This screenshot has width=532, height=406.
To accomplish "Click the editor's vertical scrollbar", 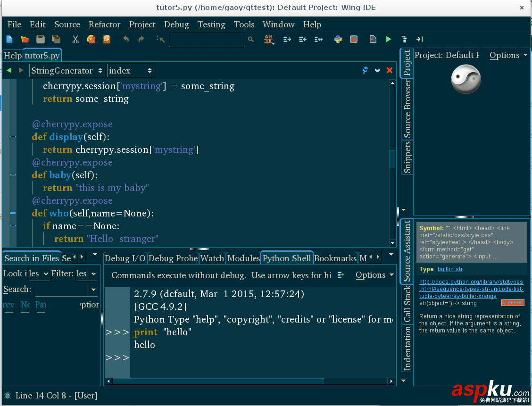I will [392, 159].
